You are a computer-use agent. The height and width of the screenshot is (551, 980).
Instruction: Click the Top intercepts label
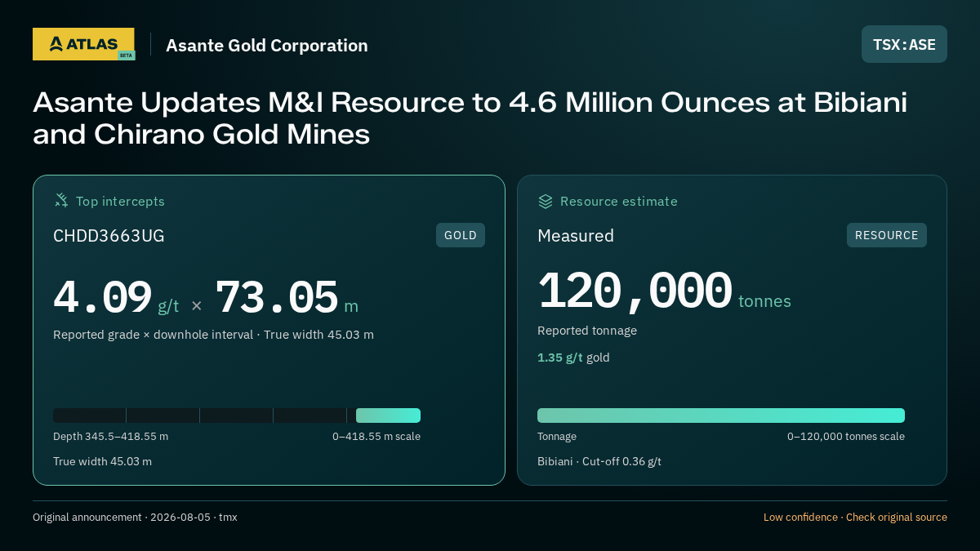120,201
